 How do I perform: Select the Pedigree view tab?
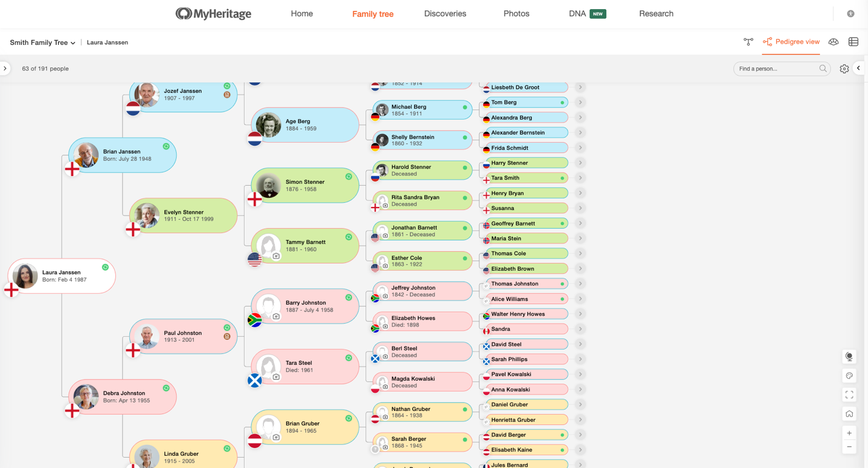point(791,42)
